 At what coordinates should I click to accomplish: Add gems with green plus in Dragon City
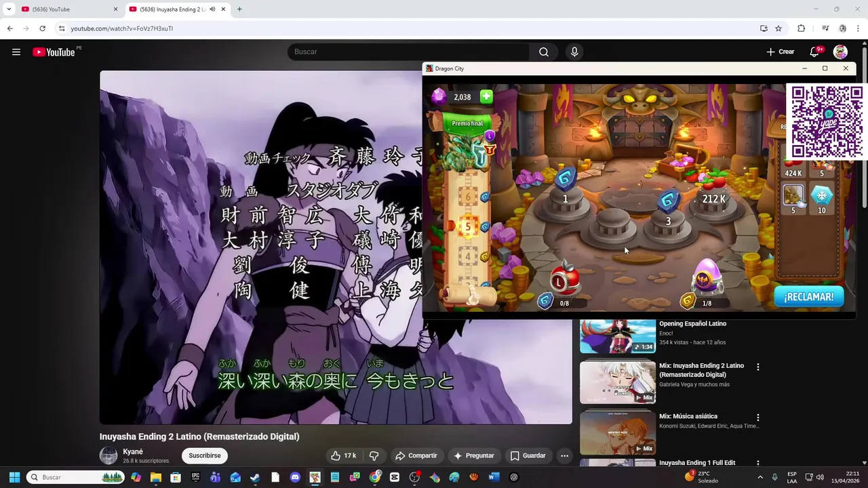486,97
